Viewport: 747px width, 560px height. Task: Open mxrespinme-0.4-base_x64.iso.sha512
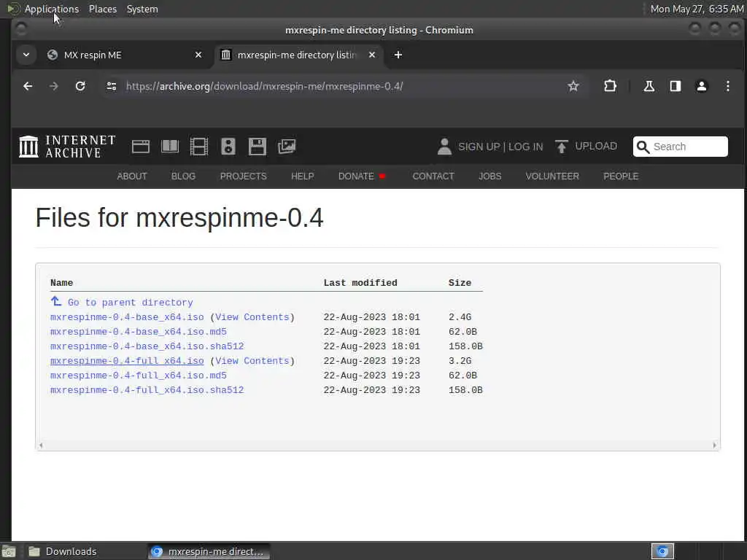147,346
